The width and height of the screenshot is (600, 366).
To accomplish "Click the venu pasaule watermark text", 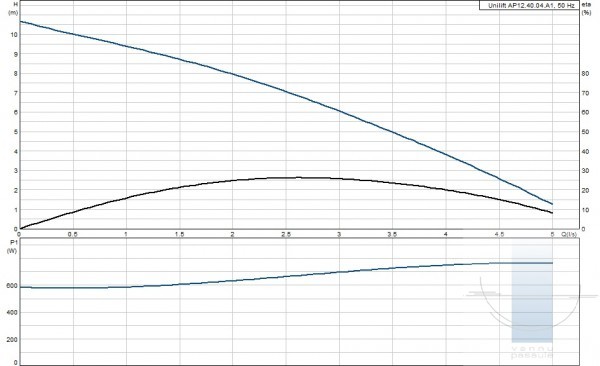I will pos(532,353).
